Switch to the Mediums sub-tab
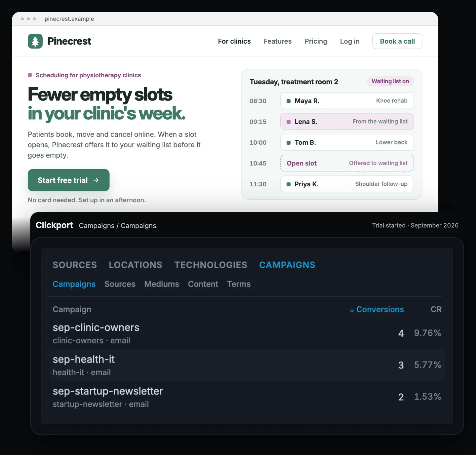This screenshot has height=455, width=476. click(x=162, y=284)
